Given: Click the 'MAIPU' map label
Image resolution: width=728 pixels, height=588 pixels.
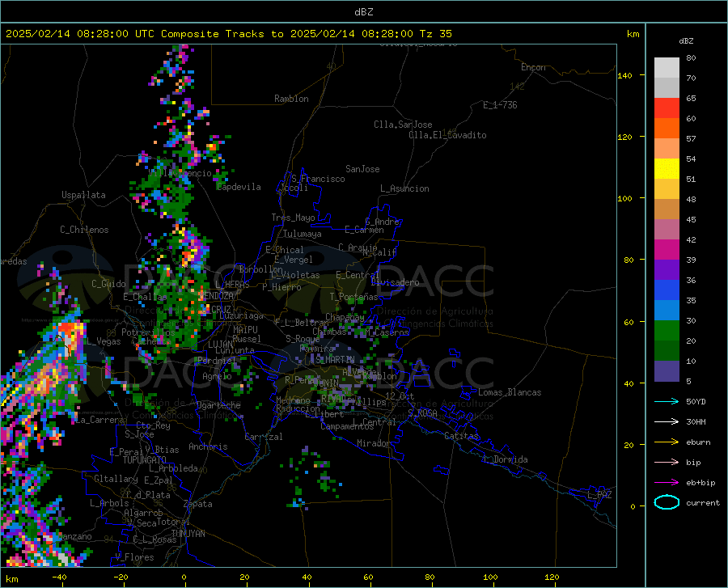Looking at the screenshot, I should [x=245, y=329].
